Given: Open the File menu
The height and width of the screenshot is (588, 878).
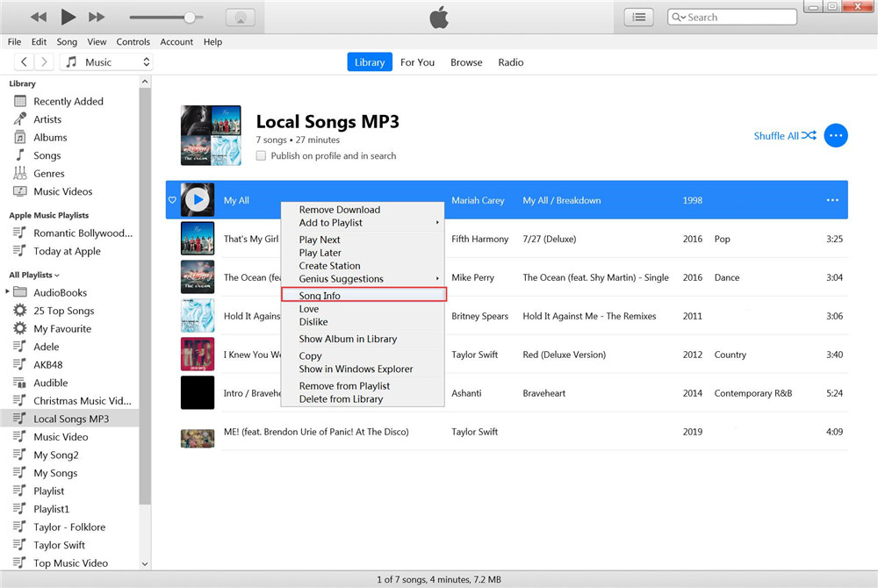Looking at the screenshot, I should (x=15, y=42).
